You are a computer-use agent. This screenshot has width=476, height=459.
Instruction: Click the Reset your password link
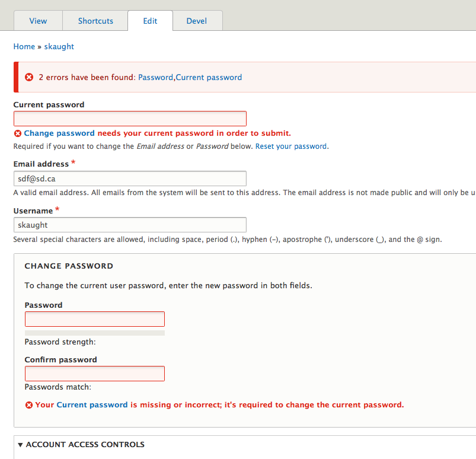point(291,146)
